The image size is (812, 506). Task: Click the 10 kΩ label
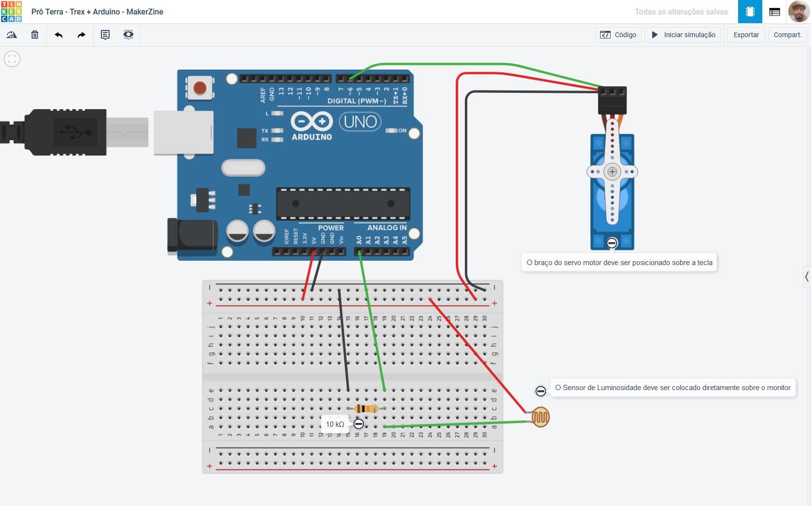point(335,424)
